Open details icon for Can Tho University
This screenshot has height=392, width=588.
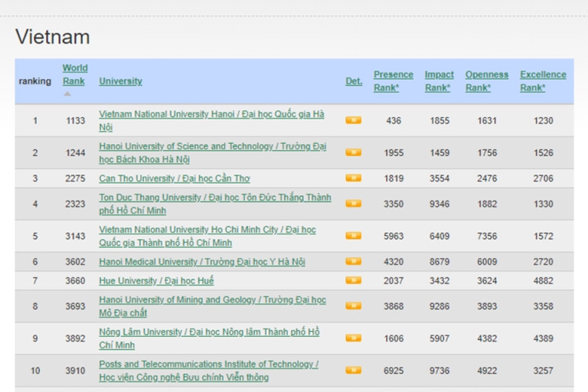(353, 178)
